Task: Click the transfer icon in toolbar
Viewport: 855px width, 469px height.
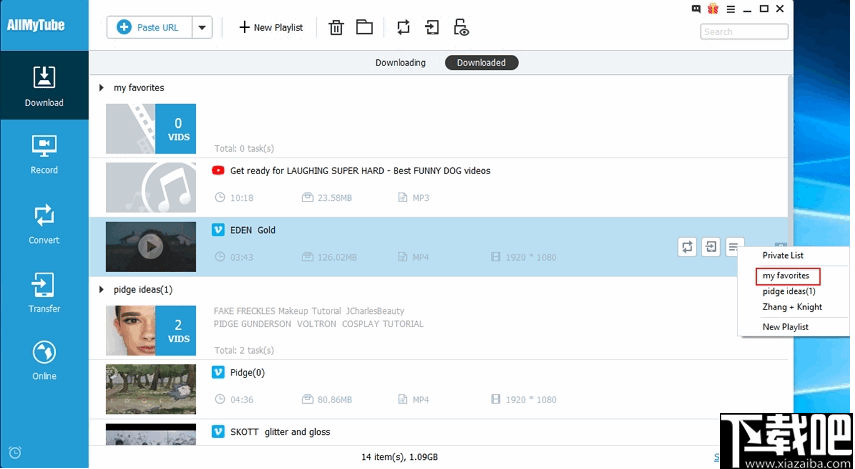Action: click(x=432, y=27)
